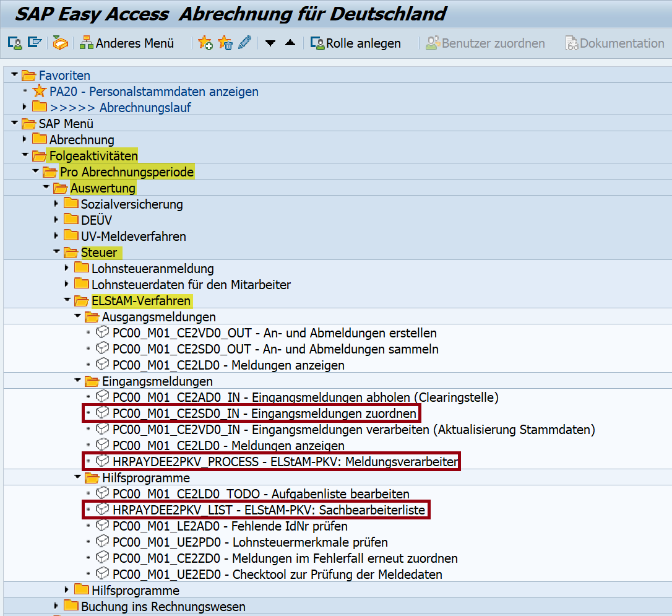Expand the Lohnsteueranmeldung folder
The width and height of the screenshot is (672, 616).
pyautogui.click(x=67, y=268)
